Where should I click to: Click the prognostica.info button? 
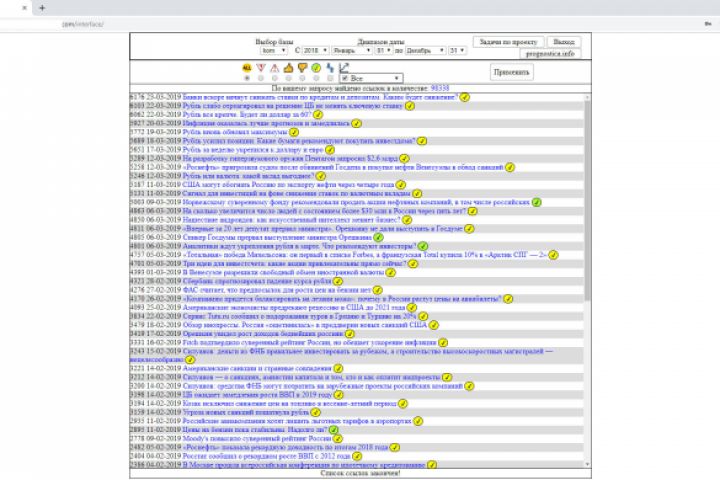click(x=550, y=54)
